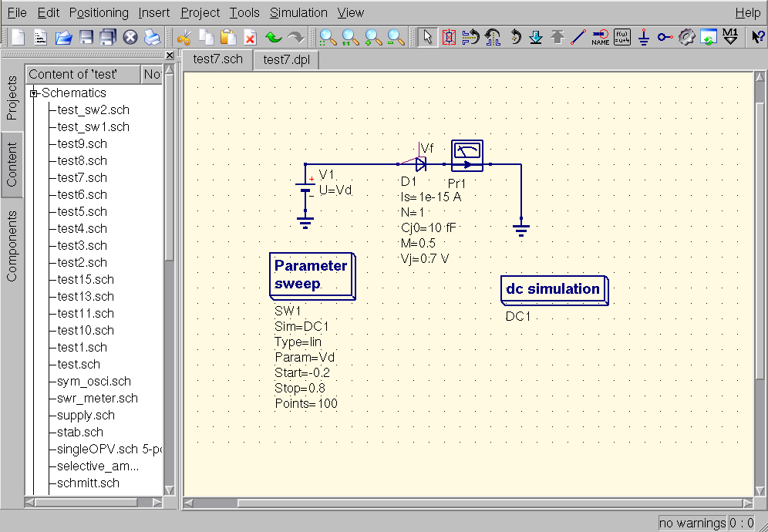
Task: Switch to the data display view
Action: pos(709,37)
